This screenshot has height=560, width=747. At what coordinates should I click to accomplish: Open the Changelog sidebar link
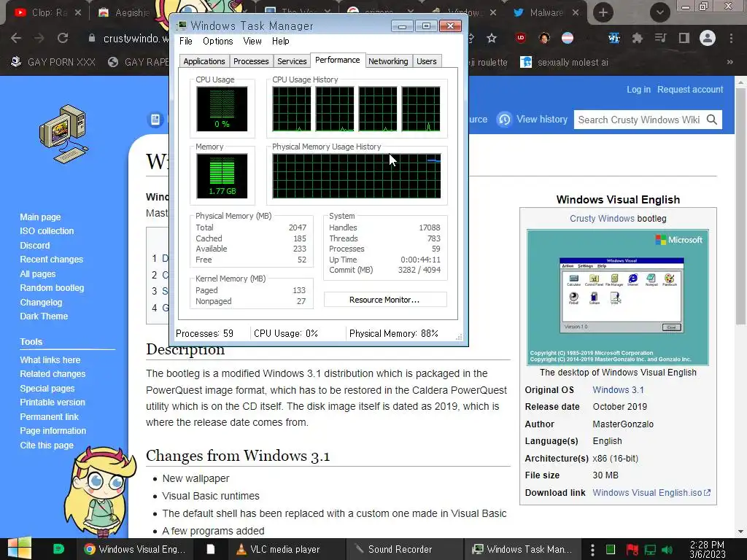pyautogui.click(x=41, y=303)
